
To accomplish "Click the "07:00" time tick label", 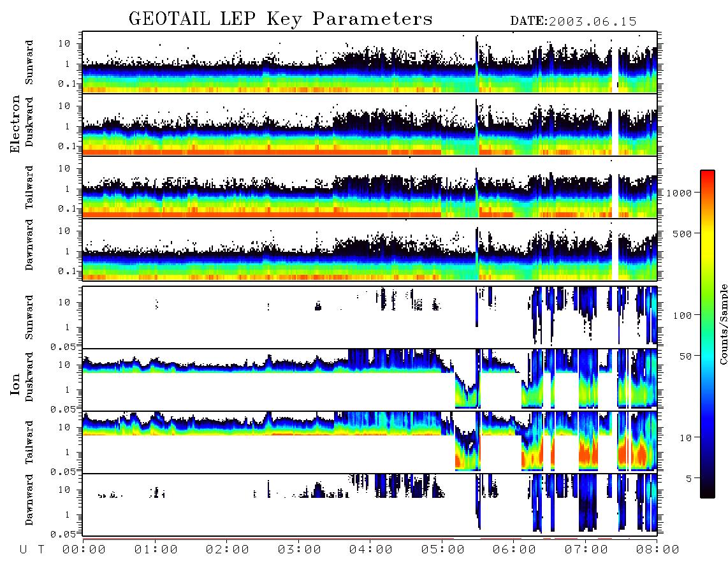I will (x=586, y=550).
